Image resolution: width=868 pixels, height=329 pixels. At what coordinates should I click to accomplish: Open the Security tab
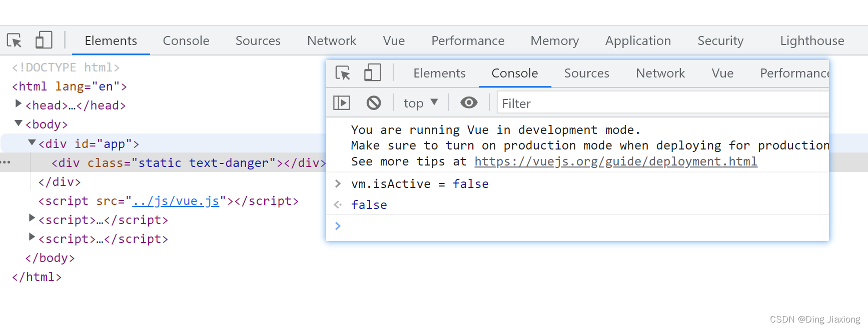(720, 40)
